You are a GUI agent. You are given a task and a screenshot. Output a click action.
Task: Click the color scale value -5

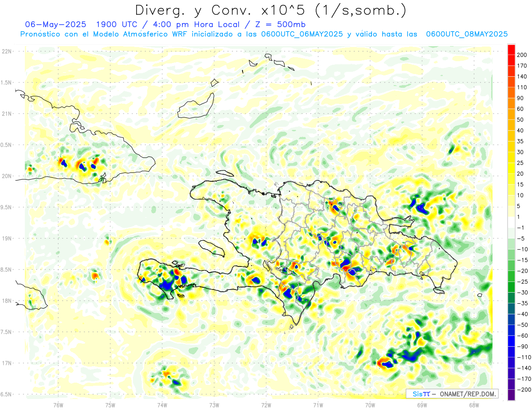tap(521, 239)
